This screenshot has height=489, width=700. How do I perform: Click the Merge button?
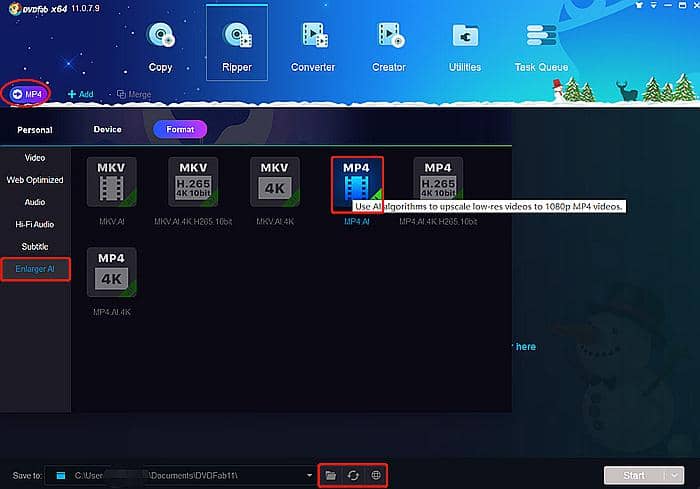click(x=134, y=94)
